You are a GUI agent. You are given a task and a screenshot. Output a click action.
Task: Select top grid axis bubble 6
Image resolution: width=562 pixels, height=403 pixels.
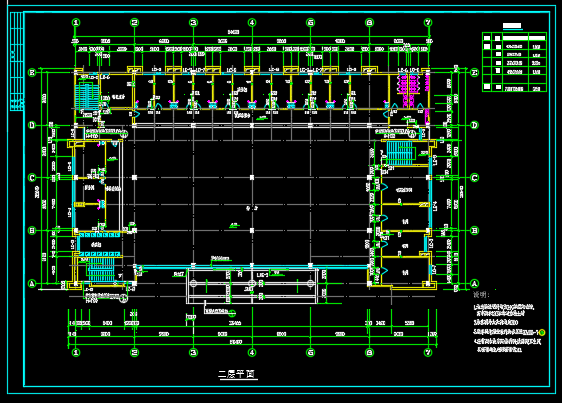pyautogui.click(x=369, y=23)
